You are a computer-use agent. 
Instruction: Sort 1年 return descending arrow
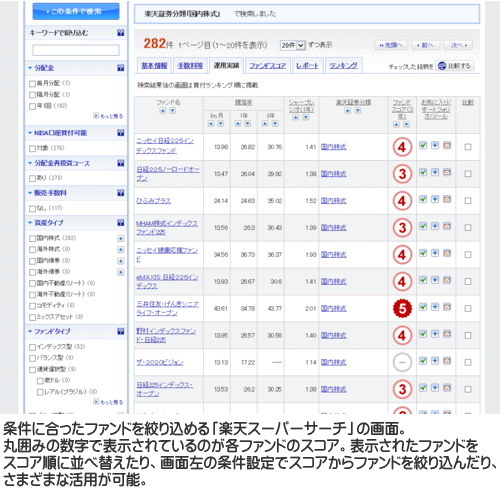click(248, 124)
